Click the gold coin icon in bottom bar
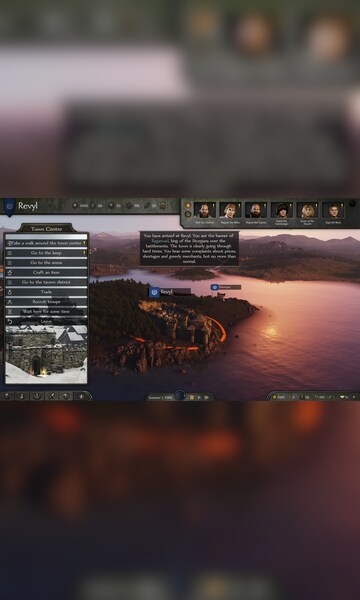This screenshot has height=600, width=360. (274, 397)
